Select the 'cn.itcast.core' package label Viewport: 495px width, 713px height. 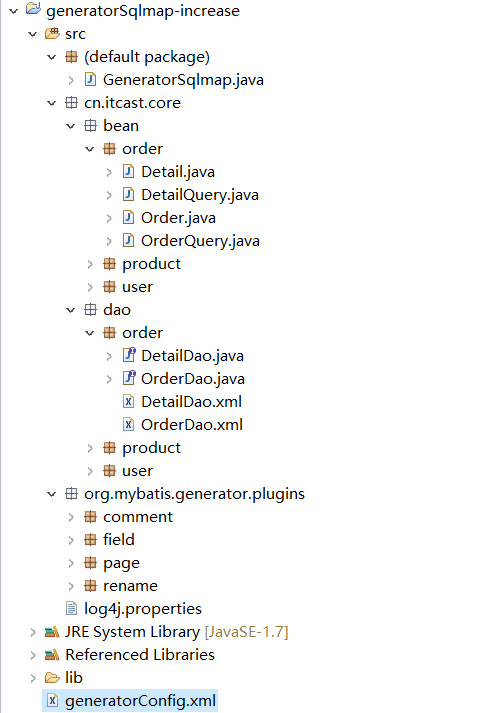(132, 103)
